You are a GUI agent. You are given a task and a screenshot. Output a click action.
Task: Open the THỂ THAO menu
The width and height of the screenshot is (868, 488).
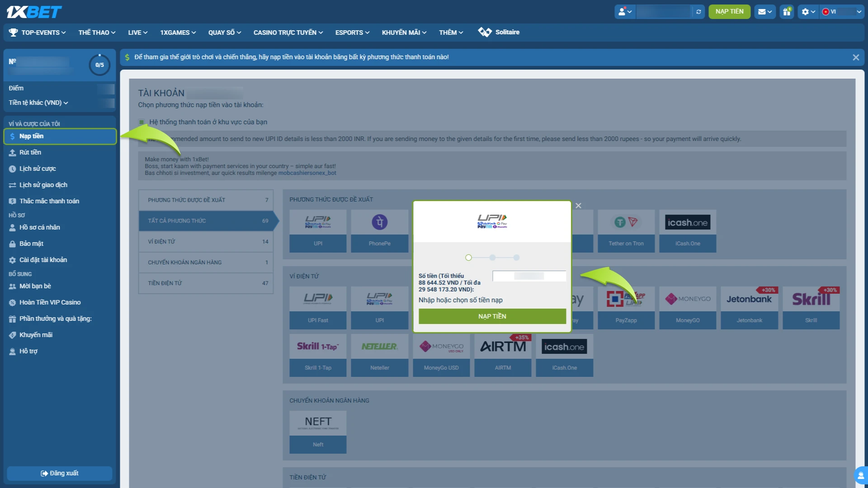[x=97, y=33]
